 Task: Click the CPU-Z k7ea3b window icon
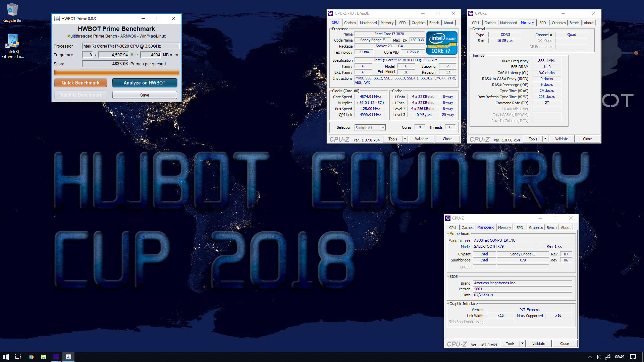[330, 13]
